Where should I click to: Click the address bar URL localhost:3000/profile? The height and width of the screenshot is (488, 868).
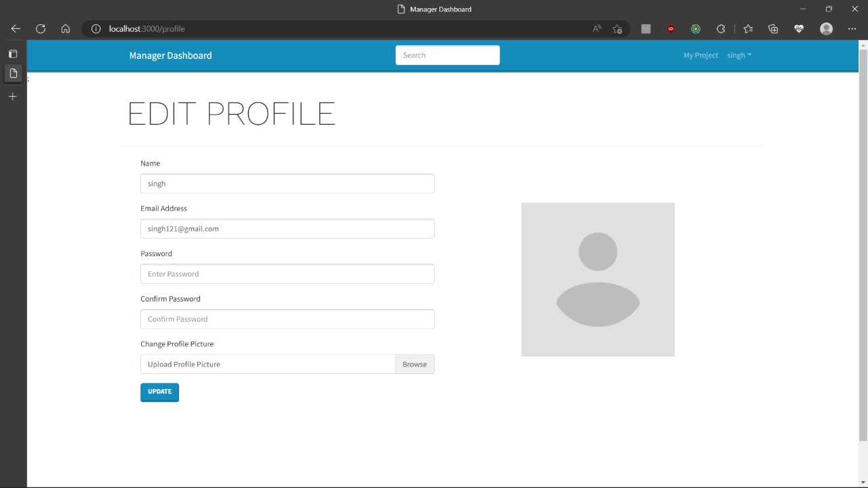pyautogui.click(x=146, y=28)
